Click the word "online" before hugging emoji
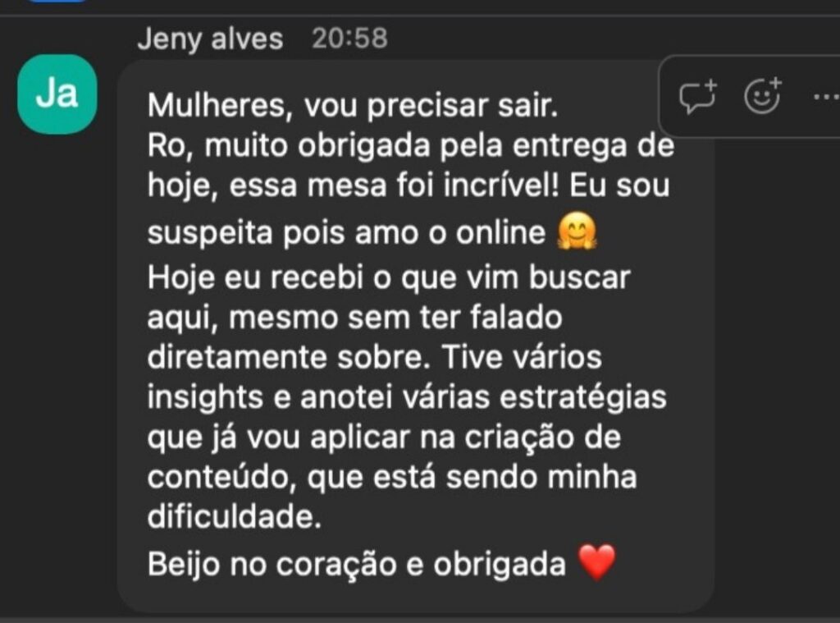 coord(501,232)
